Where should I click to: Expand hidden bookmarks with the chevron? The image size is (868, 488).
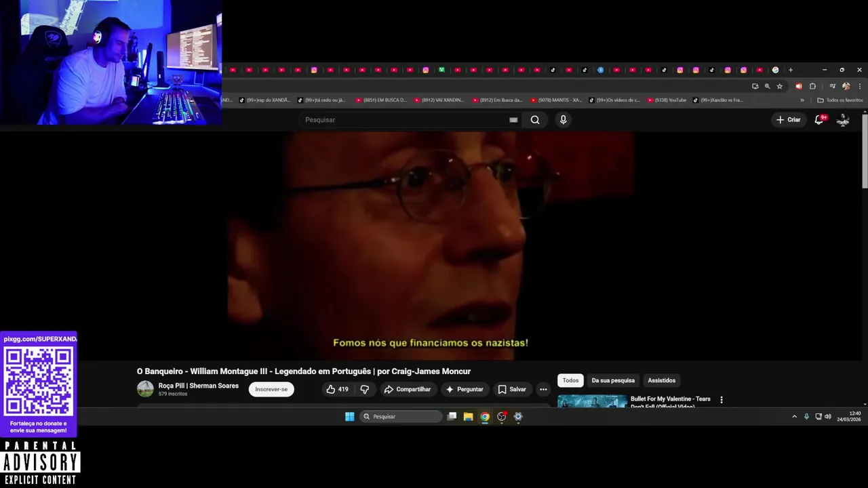pyautogui.click(x=802, y=100)
